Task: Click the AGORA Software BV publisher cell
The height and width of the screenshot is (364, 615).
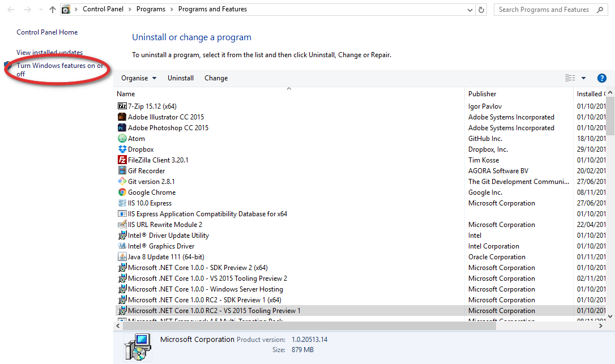Action: pos(498,170)
